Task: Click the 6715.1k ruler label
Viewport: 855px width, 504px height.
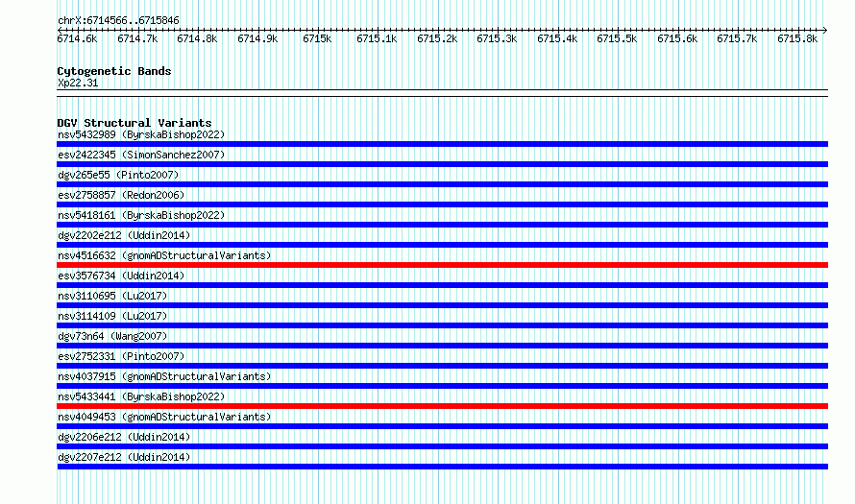Action: tap(377, 38)
